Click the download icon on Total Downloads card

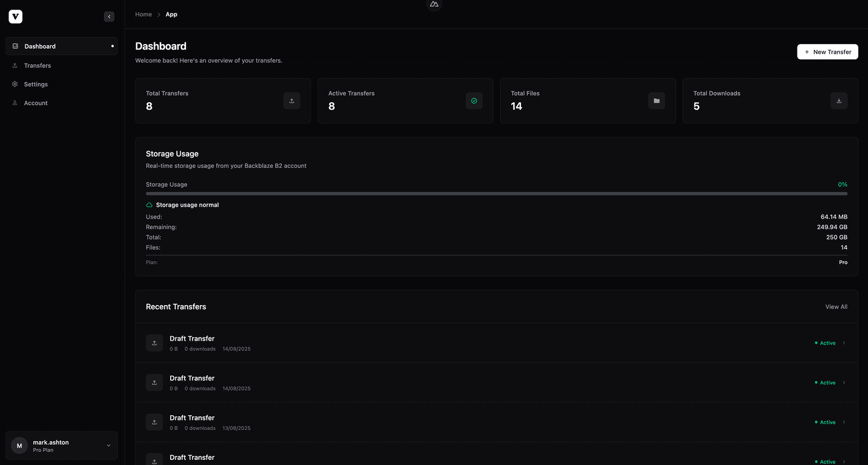coord(839,101)
